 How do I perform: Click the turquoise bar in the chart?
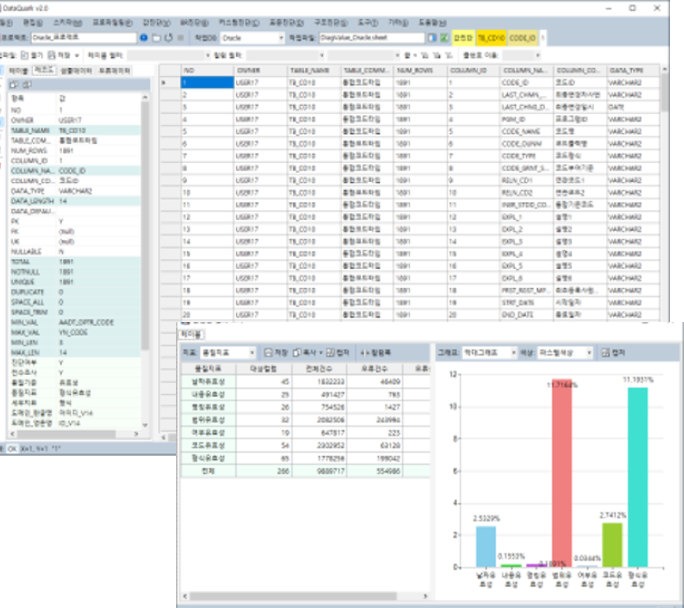click(x=637, y=477)
